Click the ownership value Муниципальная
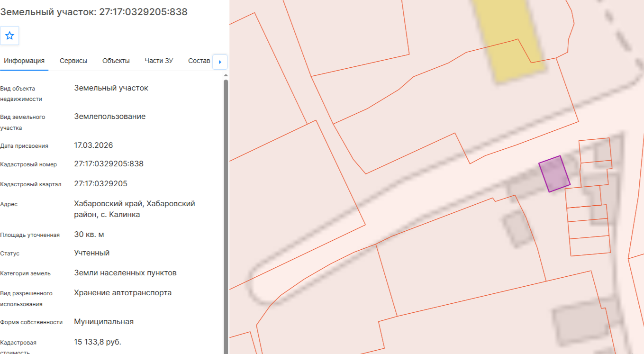Screen dimensions: 644x354 tap(104, 322)
